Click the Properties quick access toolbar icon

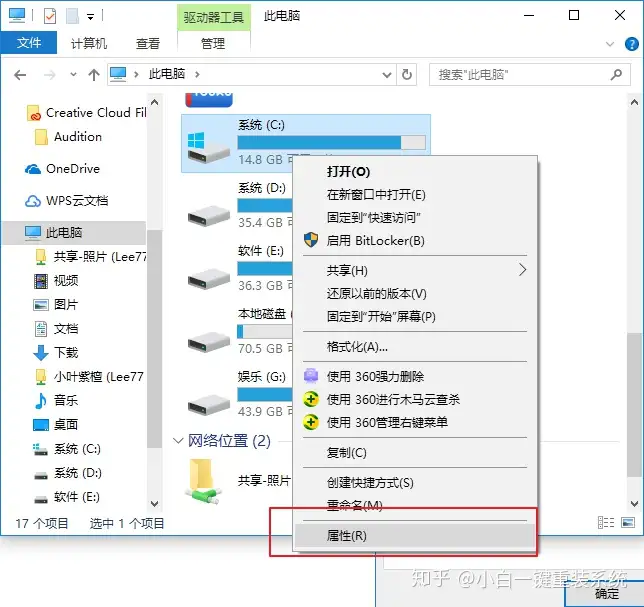click(50, 16)
